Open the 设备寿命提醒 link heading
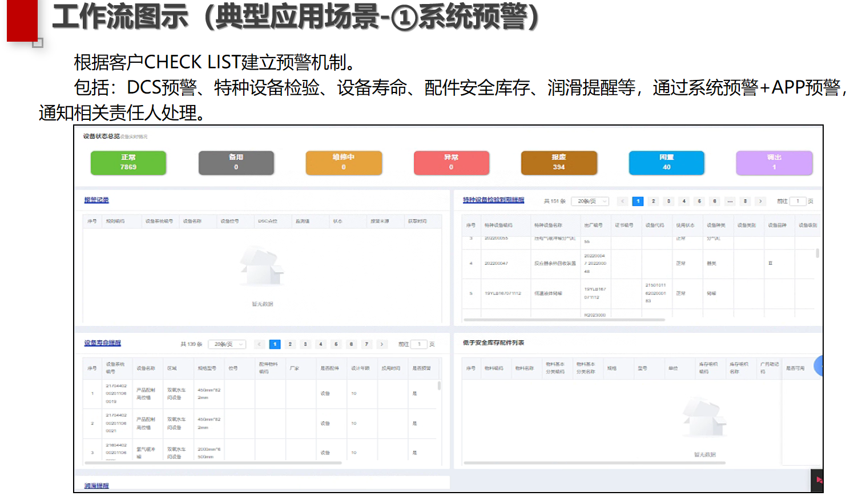The height and width of the screenshot is (504, 862). coord(103,343)
